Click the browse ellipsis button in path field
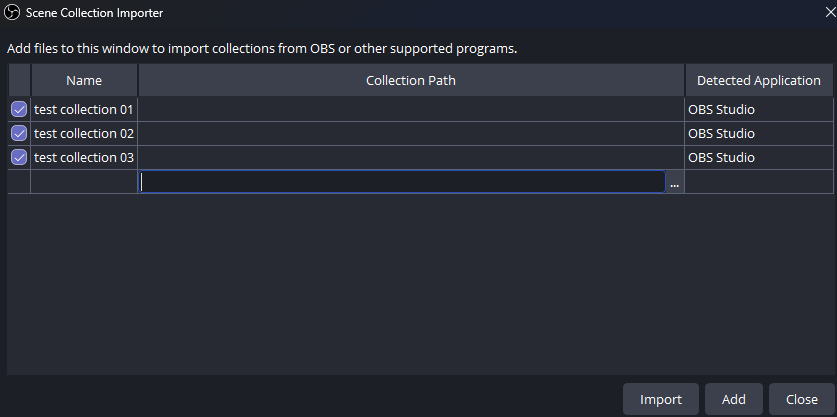837x417 pixels. pos(675,183)
